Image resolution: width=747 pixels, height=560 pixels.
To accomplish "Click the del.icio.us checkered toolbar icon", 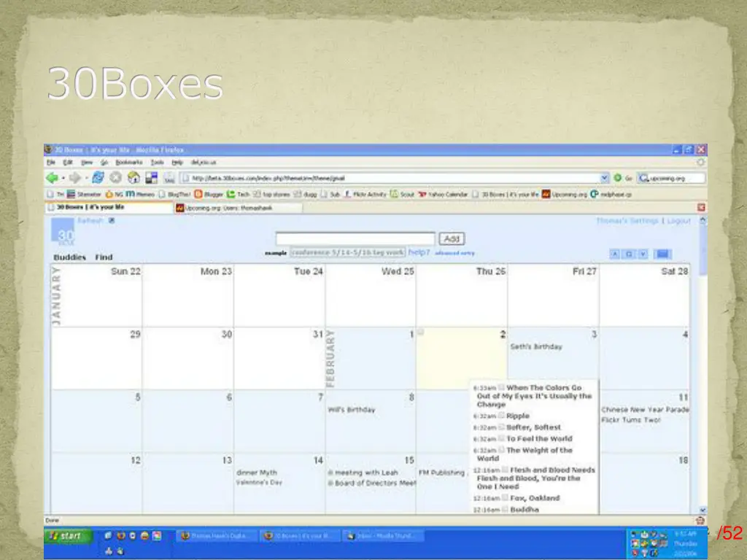I will click(x=152, y=178).
